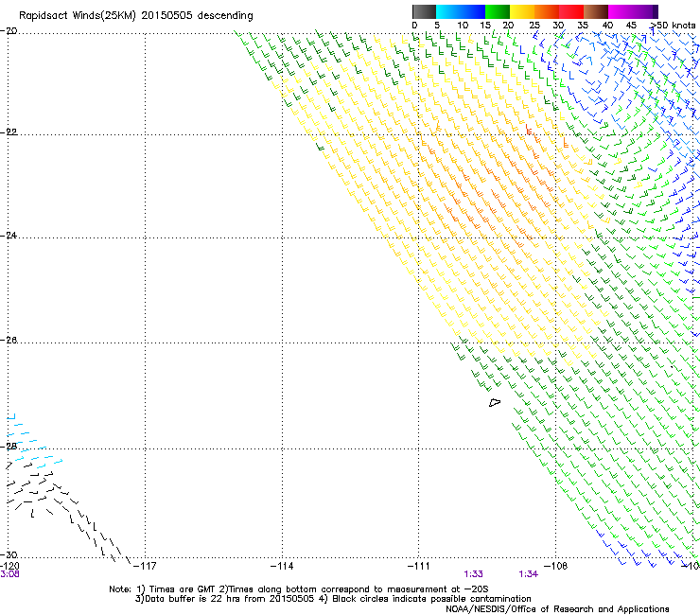Click the Data buffer is 22 hrs note
Screen dimensions: 700x615
point(333,599)
